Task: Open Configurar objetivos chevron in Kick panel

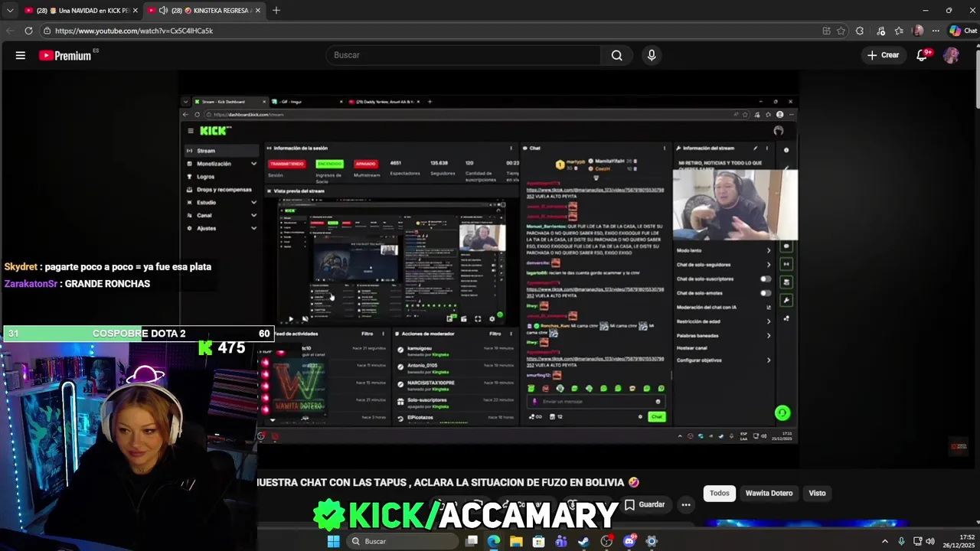Action: click(769, 360)
